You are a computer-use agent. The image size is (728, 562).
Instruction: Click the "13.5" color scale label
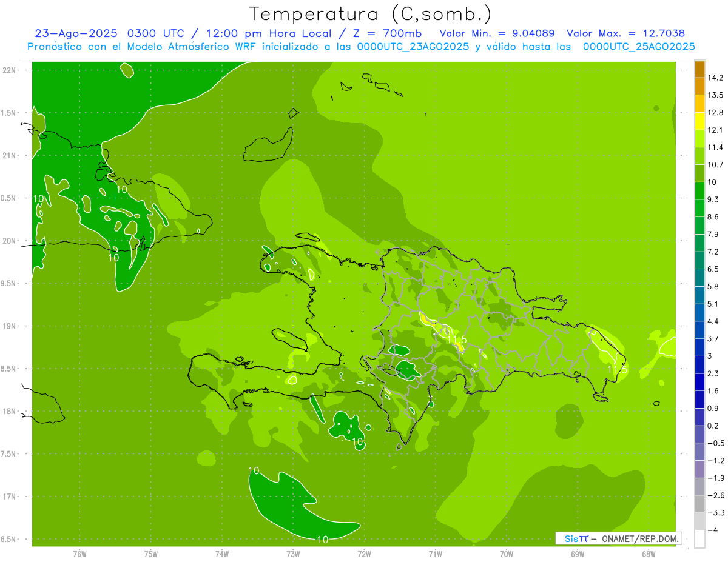716,95
